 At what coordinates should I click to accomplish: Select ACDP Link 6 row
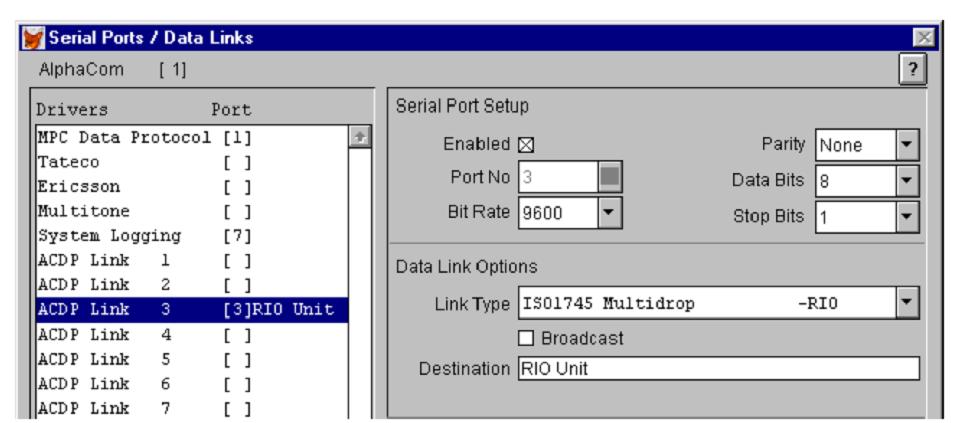click(192, 384)
